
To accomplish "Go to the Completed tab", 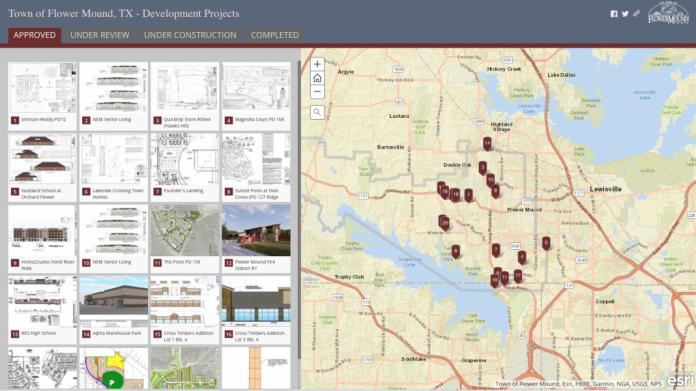I will (x=275, y=35).
